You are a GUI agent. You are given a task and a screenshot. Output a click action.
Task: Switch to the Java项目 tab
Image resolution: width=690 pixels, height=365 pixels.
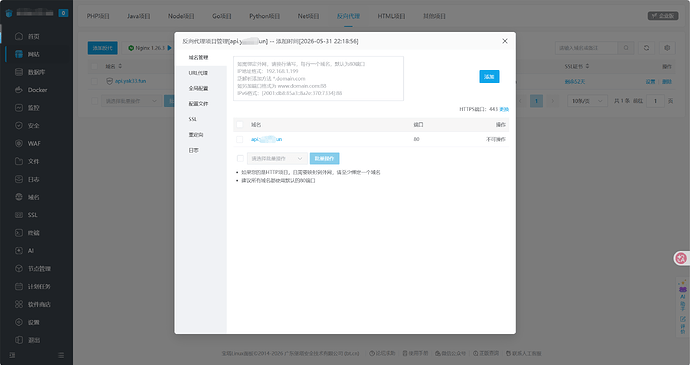pos(139,16)
